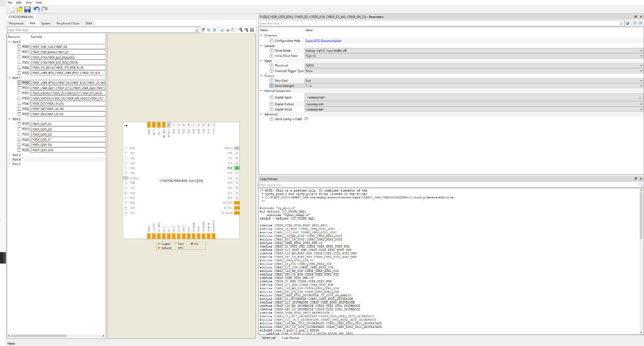
Task: Open the File menu
Action: tap(10, 2)
